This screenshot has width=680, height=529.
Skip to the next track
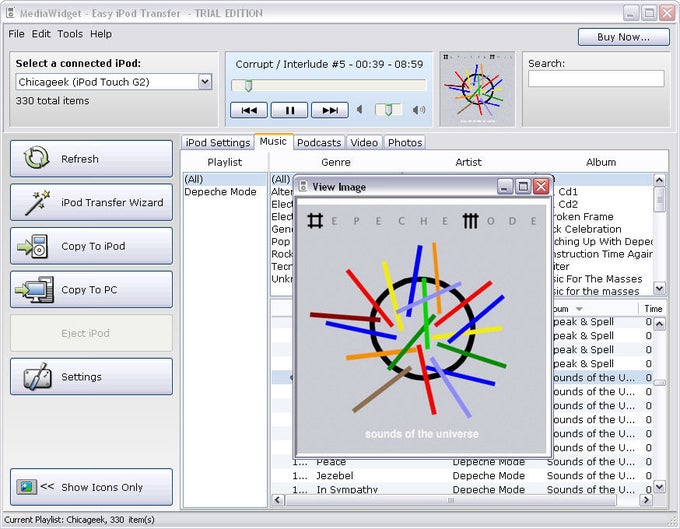pos(330,110)
